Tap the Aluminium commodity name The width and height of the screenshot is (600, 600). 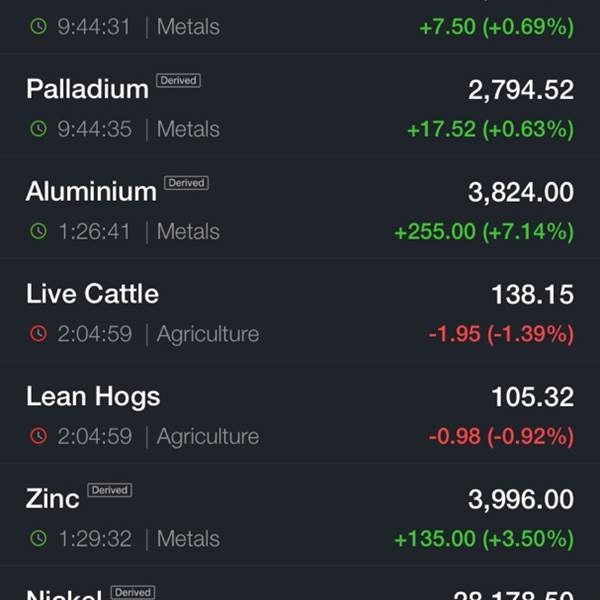[91, 191]
